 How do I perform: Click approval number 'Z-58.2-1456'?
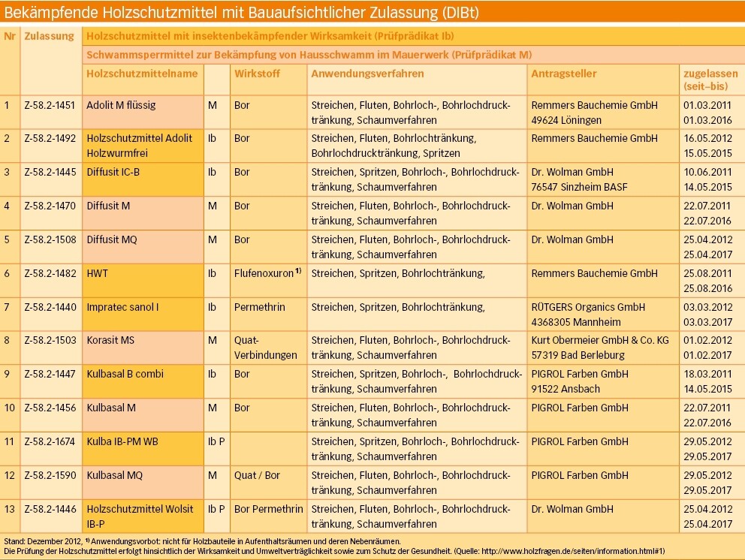[x=50, y=408]
